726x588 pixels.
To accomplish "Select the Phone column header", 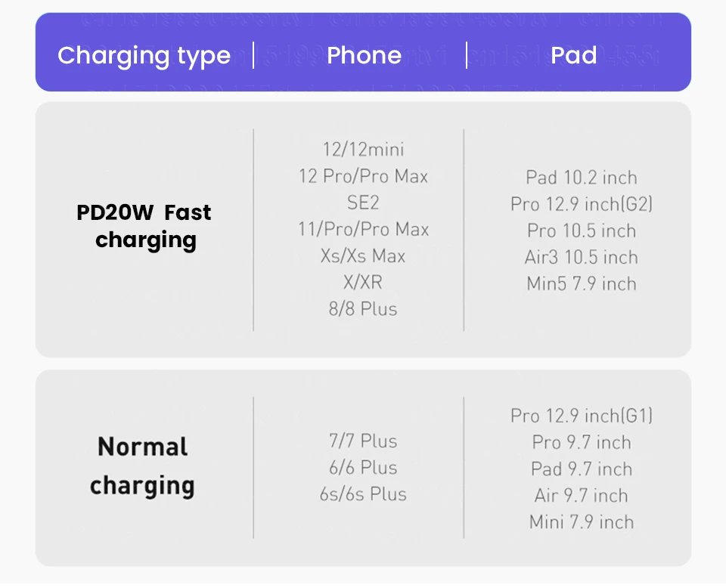I will [x=364, y=55].
